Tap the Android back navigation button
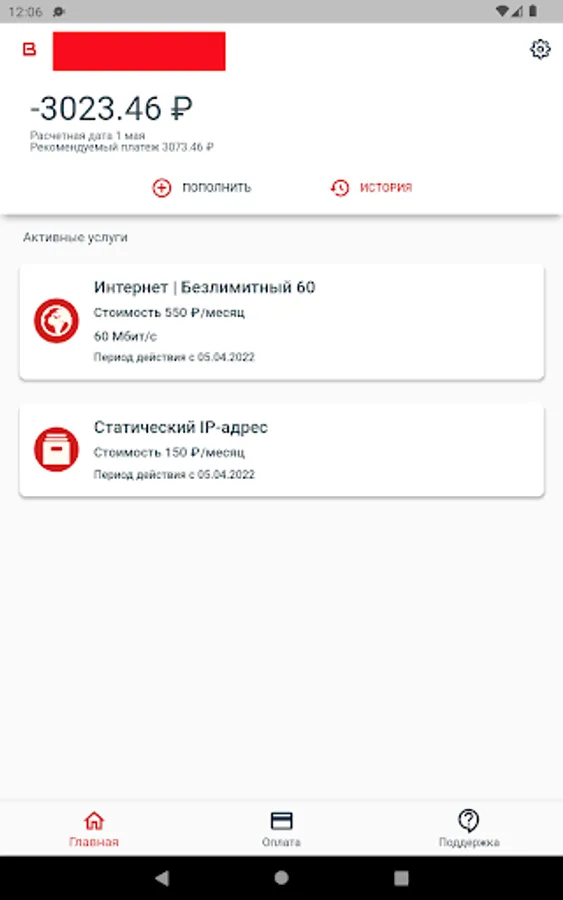Viewport: 563px width, 900px height. 162,878
